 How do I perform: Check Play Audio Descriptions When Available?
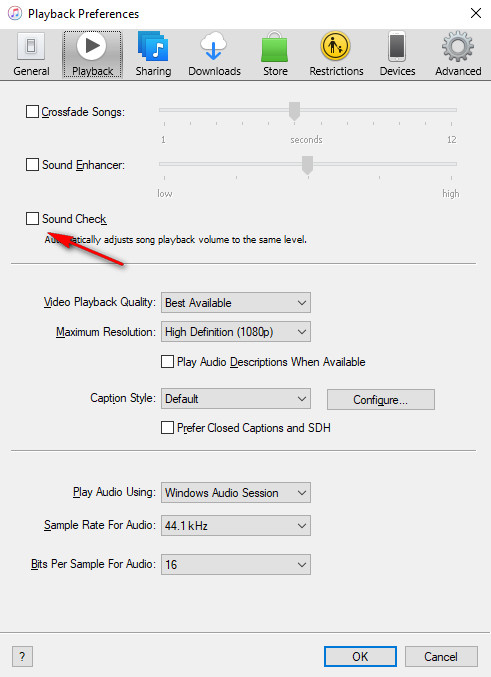click(168, 361)
